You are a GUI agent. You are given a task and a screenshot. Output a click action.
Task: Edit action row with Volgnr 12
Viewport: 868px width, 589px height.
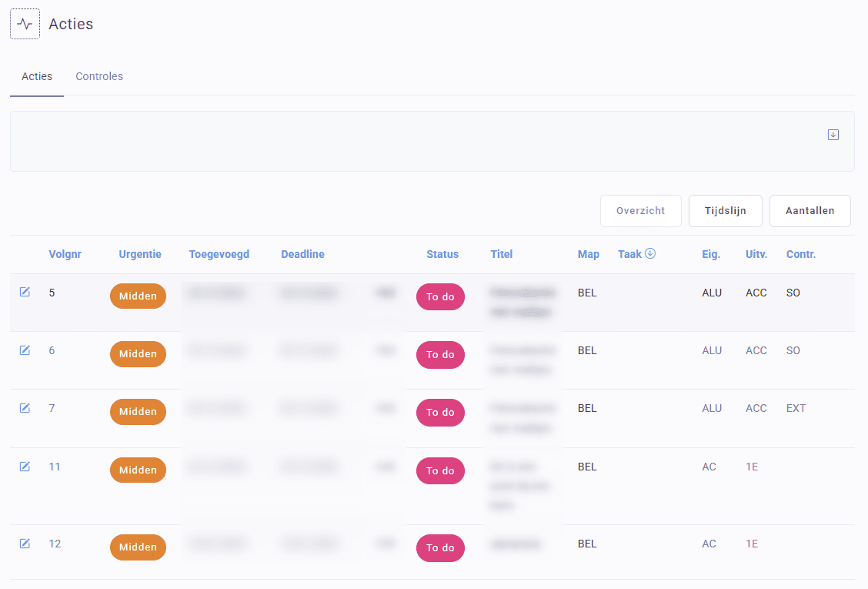(25, 544)
